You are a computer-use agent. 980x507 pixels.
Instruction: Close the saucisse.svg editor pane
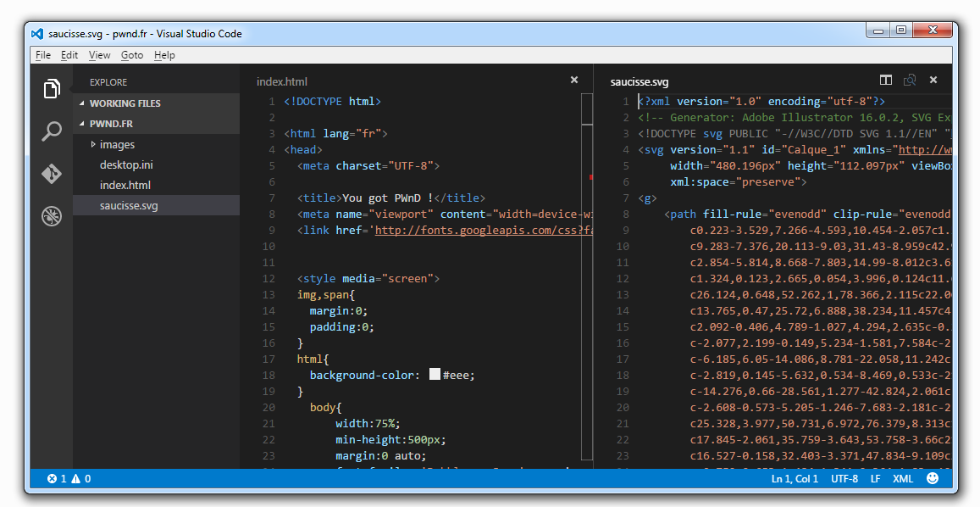[933, 81]
